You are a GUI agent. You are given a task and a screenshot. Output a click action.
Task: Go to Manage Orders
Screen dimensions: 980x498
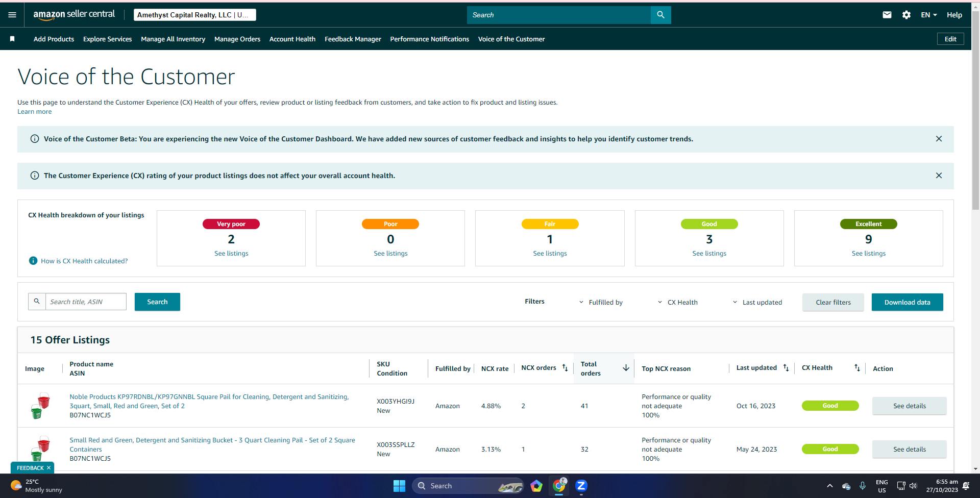tap(237, 39)
